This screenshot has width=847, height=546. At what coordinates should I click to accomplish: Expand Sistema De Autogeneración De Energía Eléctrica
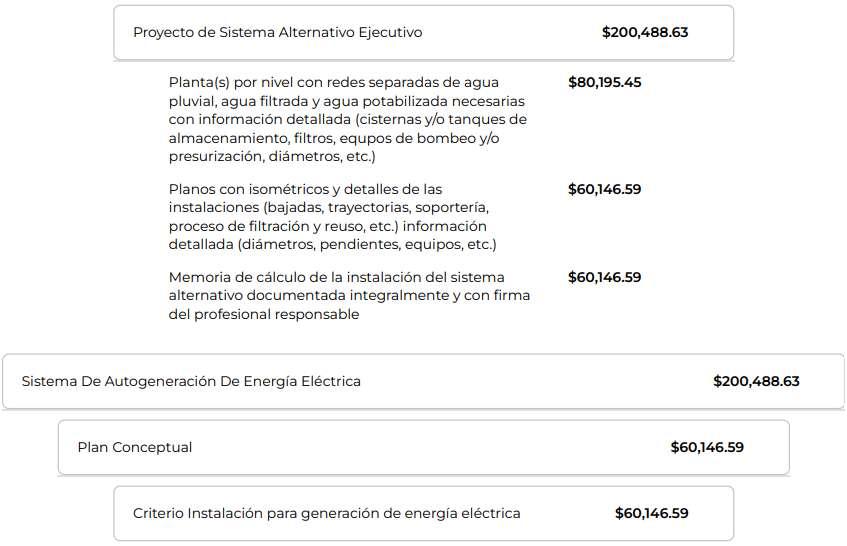(x=424, y=381)
